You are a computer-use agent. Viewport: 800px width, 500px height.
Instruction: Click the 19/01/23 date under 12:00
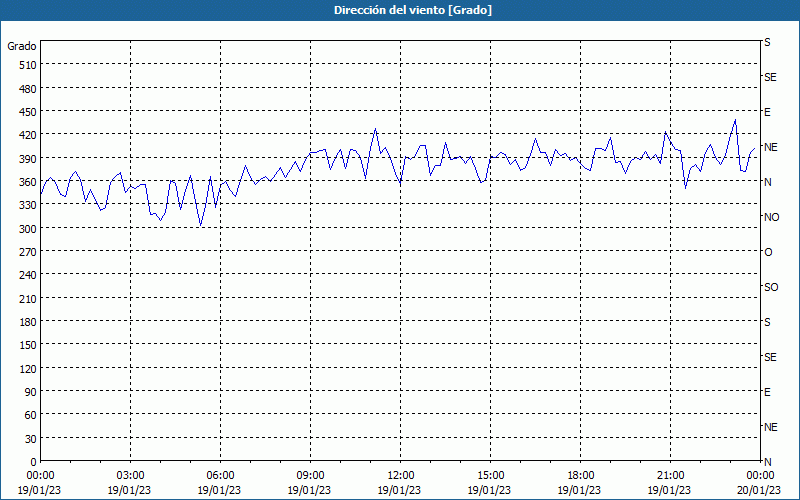coord(400,491)
